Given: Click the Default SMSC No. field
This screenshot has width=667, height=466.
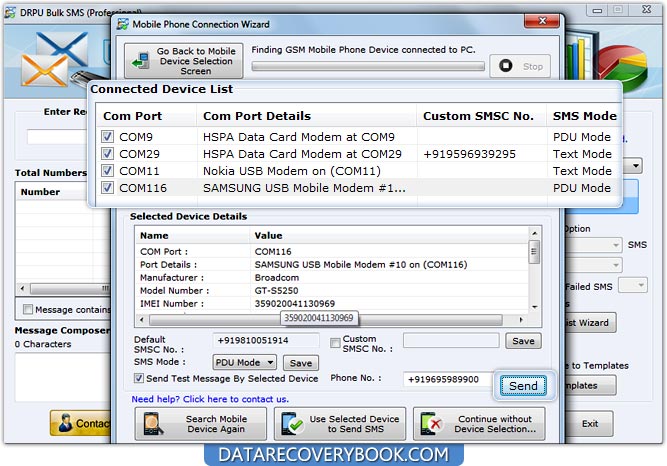Looking at the screenshot, I should point(266,340).
